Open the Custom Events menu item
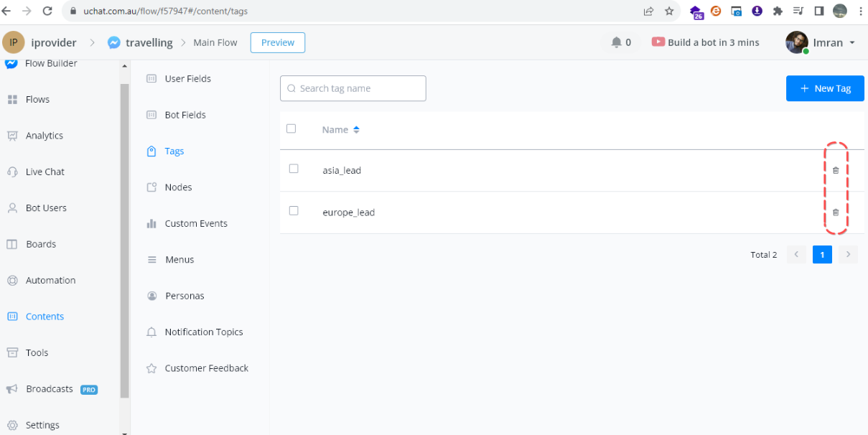This screenshot has width=868, height=435. coord(195,223)
